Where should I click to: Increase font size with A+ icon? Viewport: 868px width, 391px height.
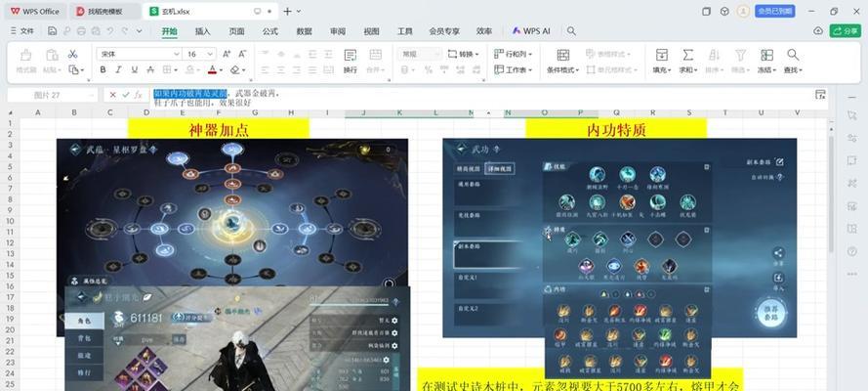pyautogui.click(x=227, y=54)
